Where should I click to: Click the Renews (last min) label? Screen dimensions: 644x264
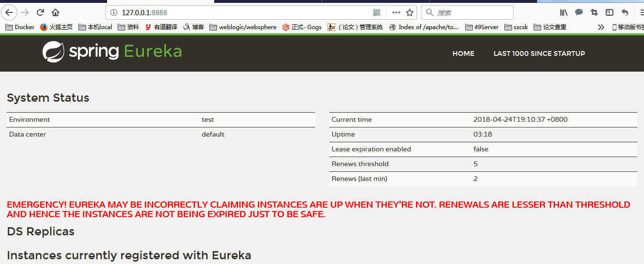pyautogui.click(x=359, y=179)
